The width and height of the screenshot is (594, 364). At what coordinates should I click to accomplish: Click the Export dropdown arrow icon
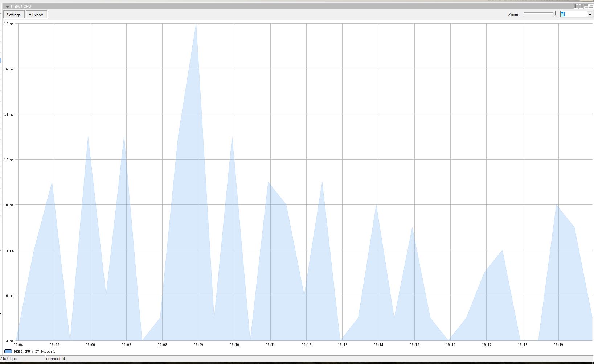[30, 15]
